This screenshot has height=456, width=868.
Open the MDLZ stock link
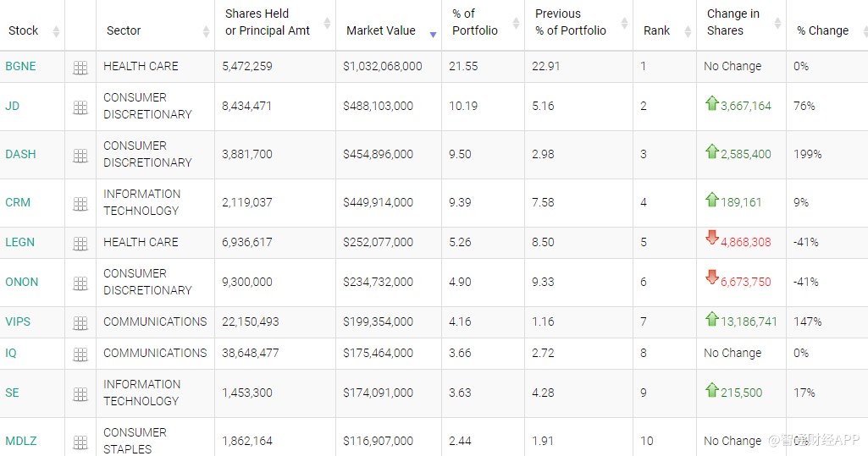click(21, 441)
